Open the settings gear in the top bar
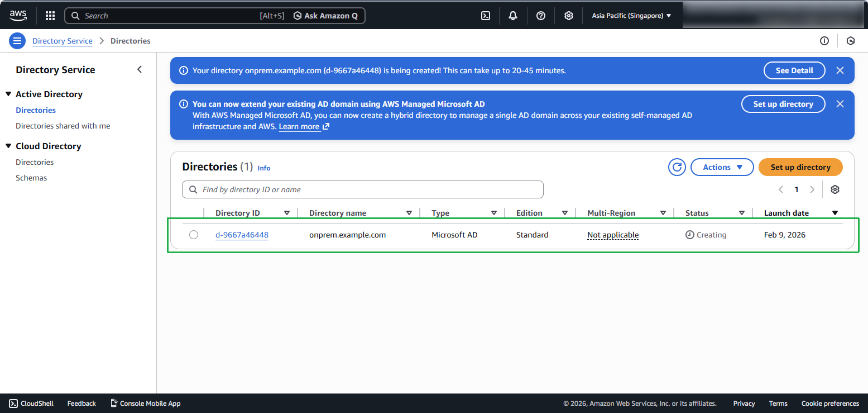 click(x=568, y=16)
